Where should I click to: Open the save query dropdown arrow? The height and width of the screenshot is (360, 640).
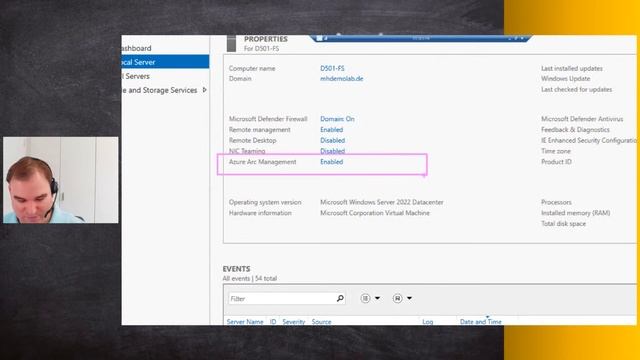409,298
